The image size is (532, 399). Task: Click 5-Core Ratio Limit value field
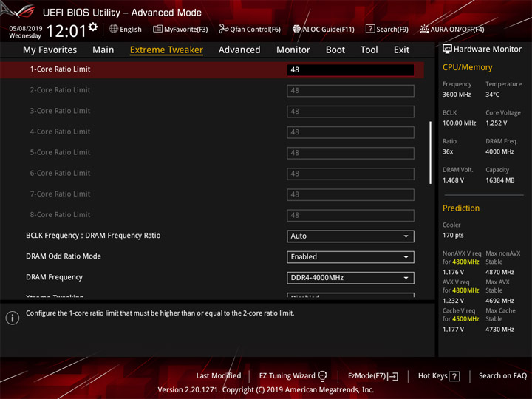[x=350, y=153]
